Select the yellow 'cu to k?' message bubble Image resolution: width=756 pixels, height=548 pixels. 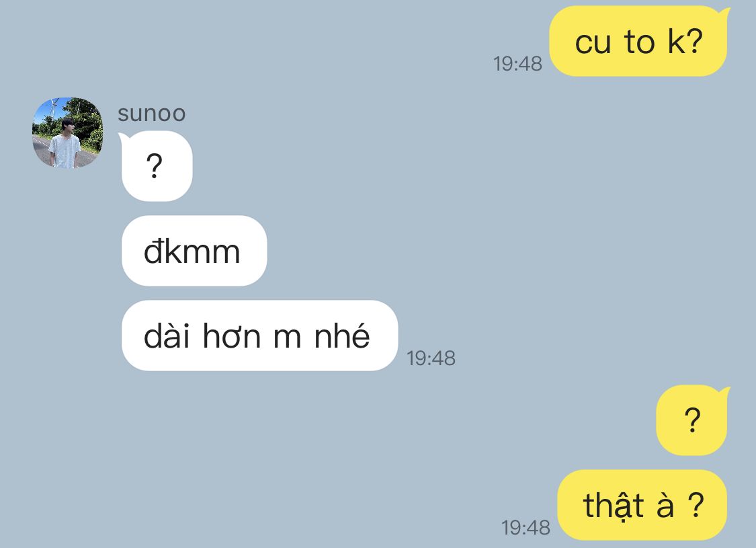click(x=638, y=41)
